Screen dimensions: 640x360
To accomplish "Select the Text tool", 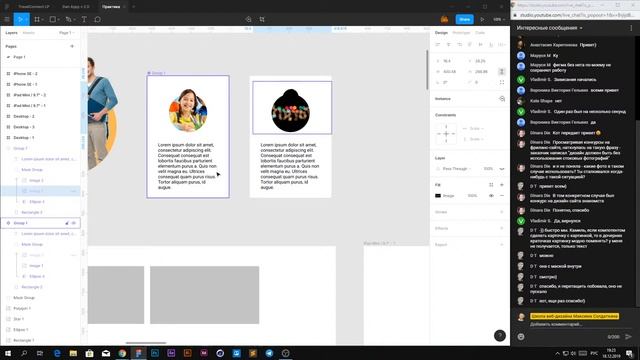I will (84, 19).
